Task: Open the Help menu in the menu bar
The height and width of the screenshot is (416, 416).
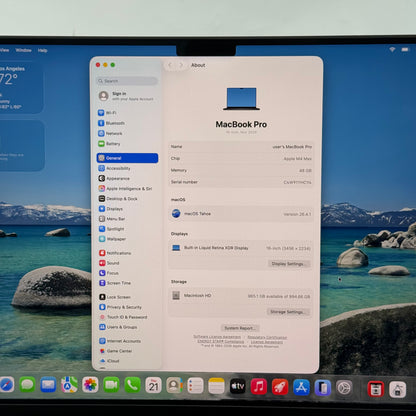Action: [x=42, y=50]
